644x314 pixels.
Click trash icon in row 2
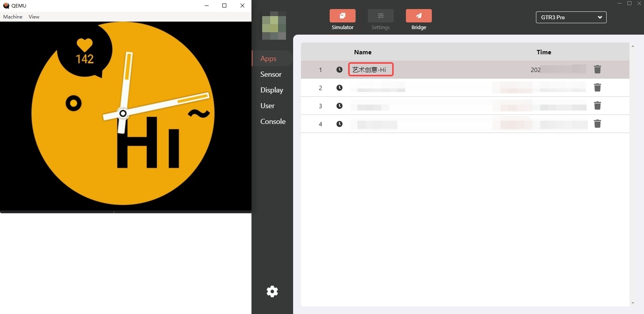[597, 88]
